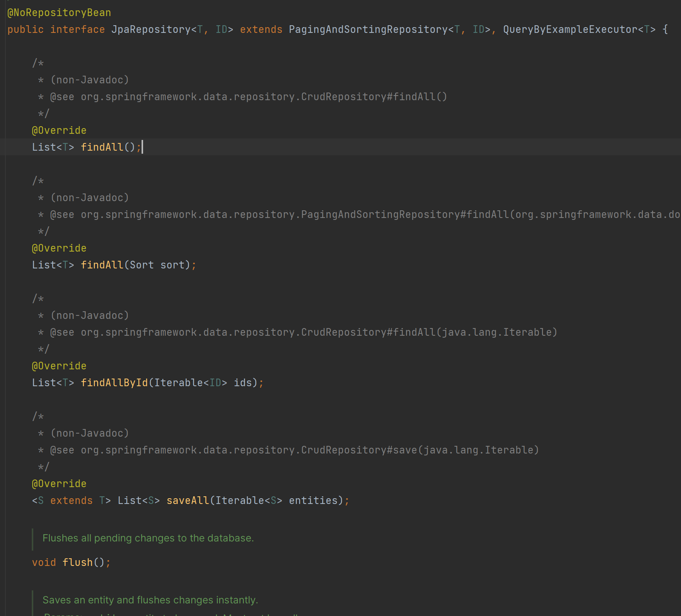Click @Override above saveAll
This screenshot has width=681, height=616.
59,484
